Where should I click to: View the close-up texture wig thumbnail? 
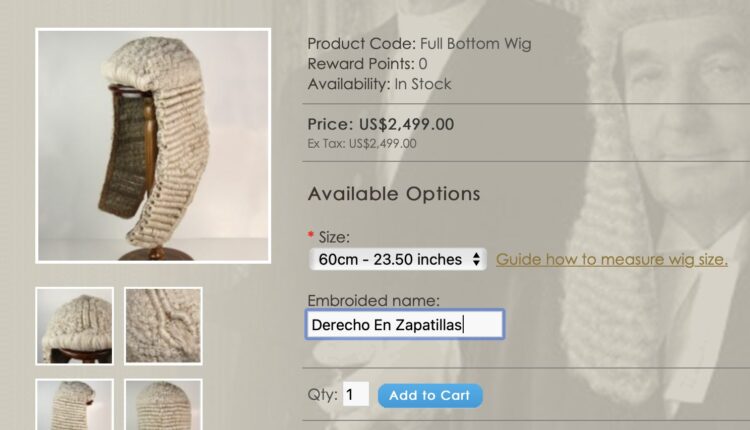163,326
